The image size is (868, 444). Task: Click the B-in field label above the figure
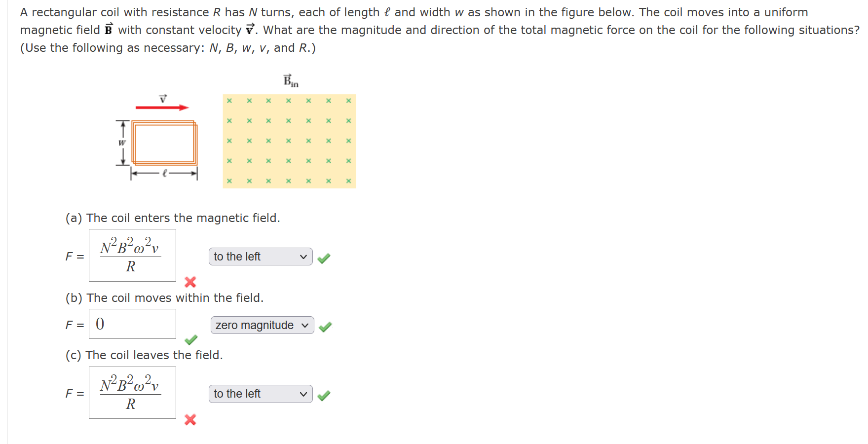pyautogui.click(x=290, y=80)
